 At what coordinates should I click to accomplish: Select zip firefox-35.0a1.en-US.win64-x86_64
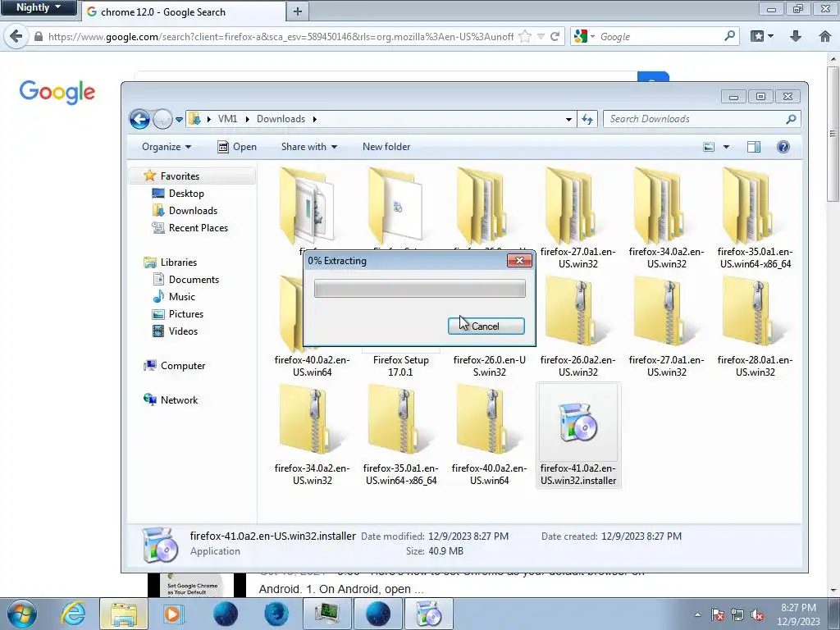400,435
